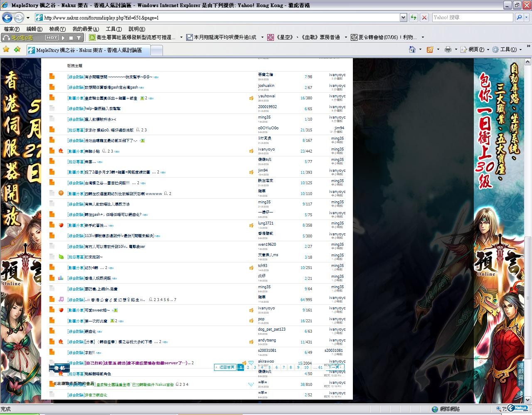The image size is (532, 415).
Task: Click green feed icon of 衛生署 link
Action: coord(92,37)
